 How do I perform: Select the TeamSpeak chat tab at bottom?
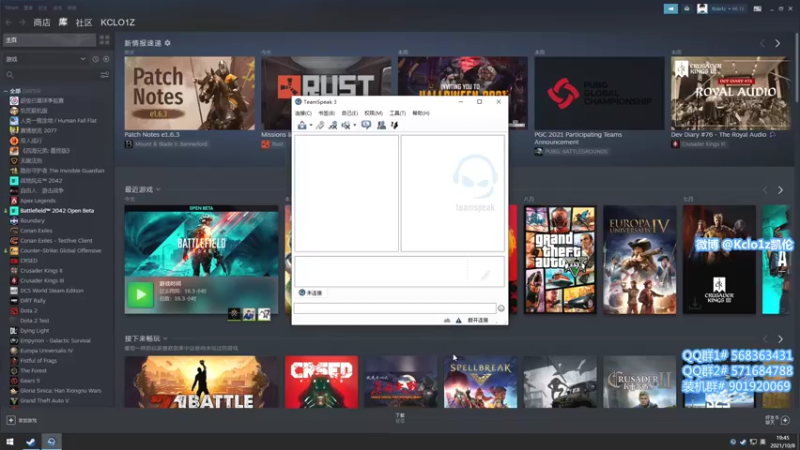pyautogui.click(x=311, y=293)
